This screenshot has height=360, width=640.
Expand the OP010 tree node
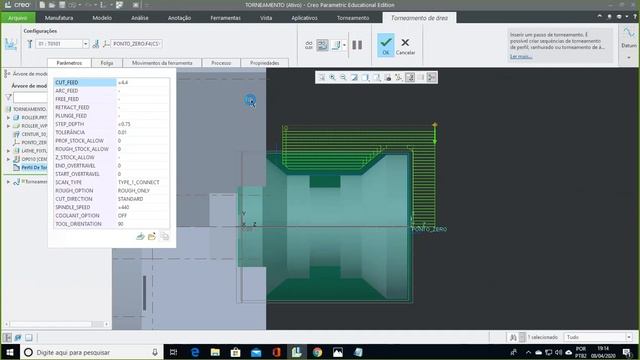8,159
